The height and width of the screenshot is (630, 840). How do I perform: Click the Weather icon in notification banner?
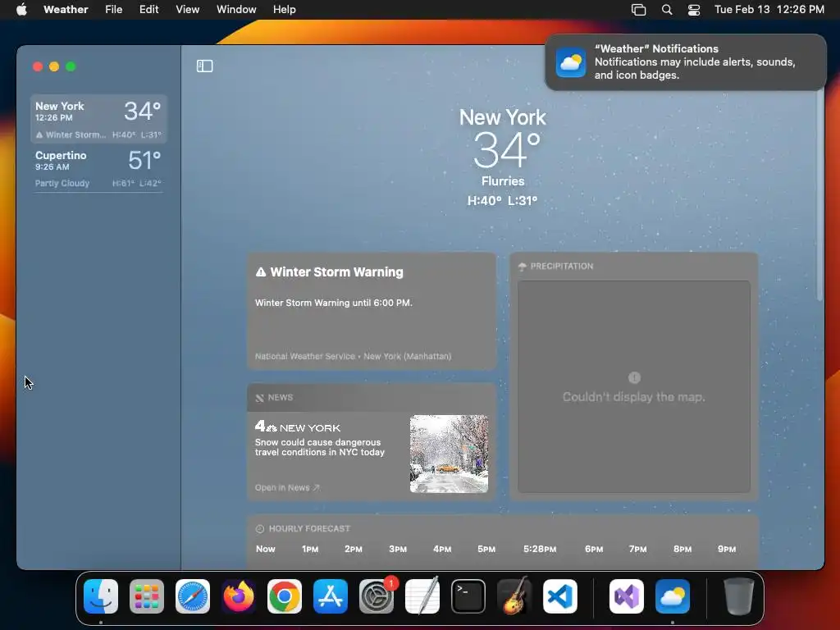pyautogui.click(x=571, y=62)
